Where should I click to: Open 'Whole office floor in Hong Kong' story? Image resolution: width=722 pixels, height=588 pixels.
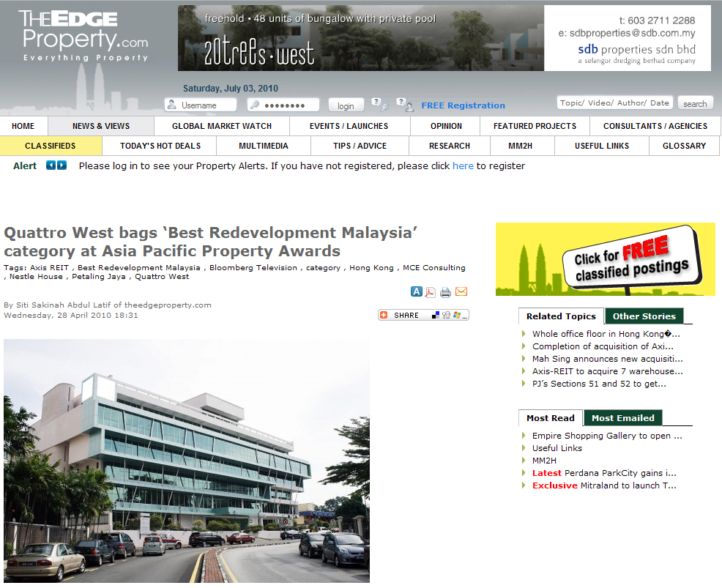606,334
